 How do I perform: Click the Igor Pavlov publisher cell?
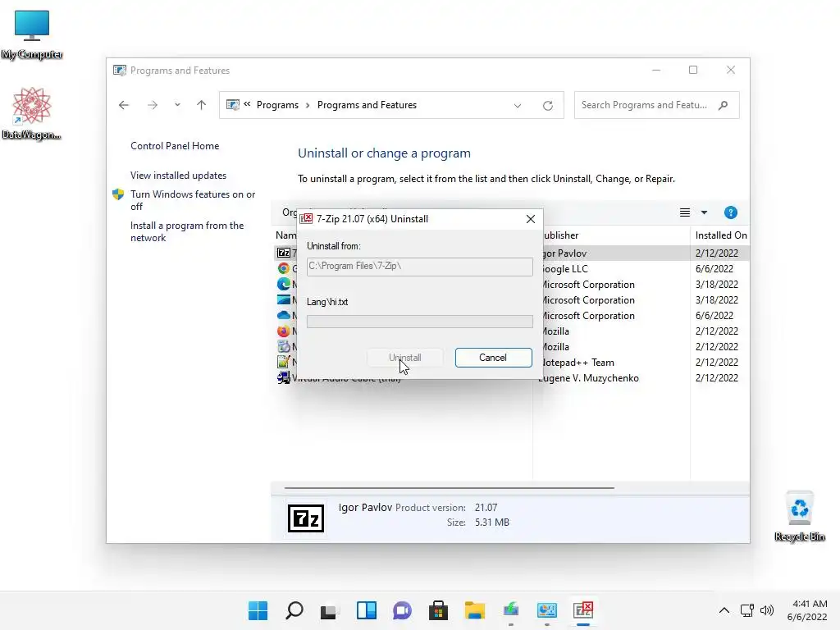(x=564, y=253)
